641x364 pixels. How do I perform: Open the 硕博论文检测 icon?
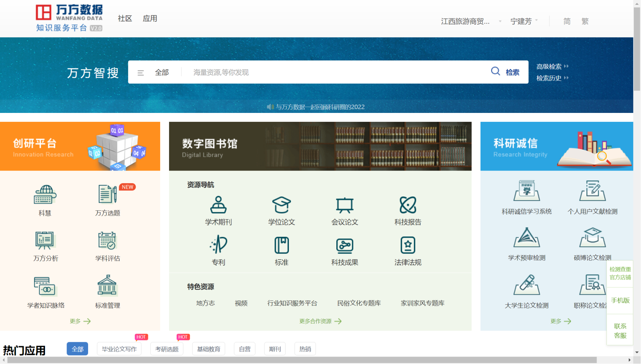click(x=593, y=237)
